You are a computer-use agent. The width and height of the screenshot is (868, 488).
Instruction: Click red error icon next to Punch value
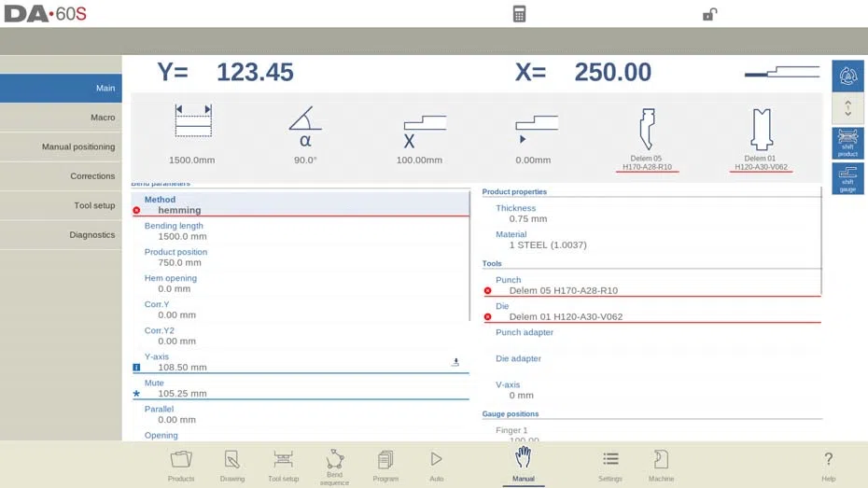click(x=487, y=290)
